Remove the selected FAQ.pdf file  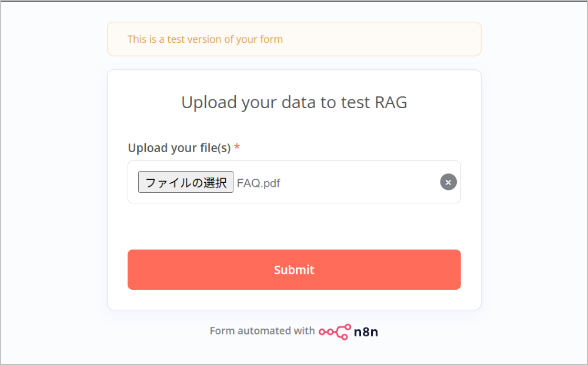coord(448,182)
